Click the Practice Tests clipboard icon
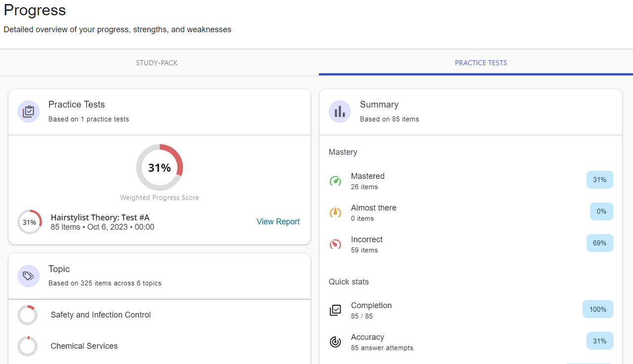The width and height of the screenshot is (633, 364). (29, 112)
